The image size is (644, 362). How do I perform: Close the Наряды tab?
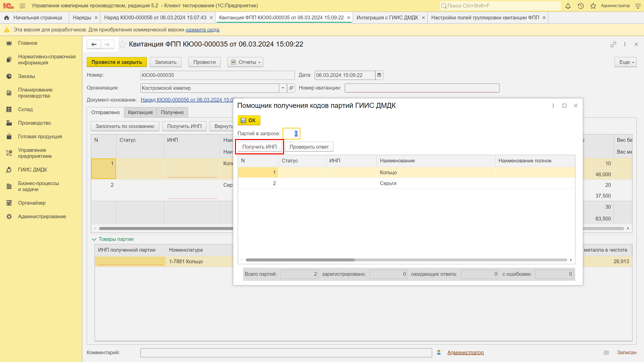[96, 18]
